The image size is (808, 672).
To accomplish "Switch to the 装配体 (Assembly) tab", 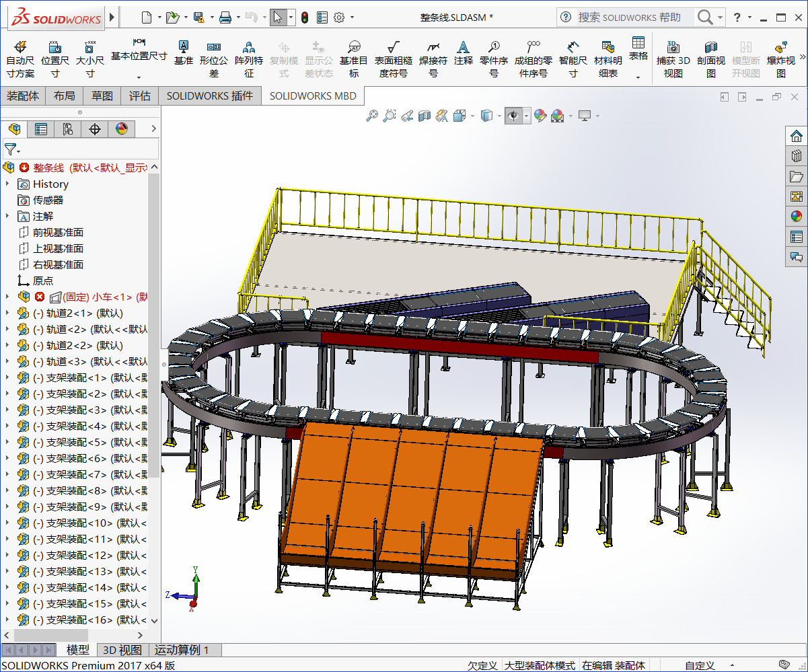I will (23, 96).
